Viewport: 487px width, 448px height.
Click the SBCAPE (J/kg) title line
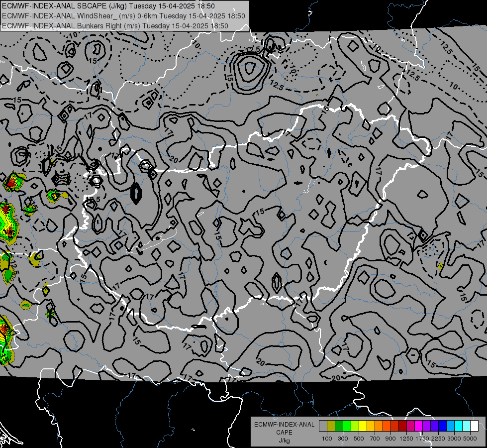[108, 6]
